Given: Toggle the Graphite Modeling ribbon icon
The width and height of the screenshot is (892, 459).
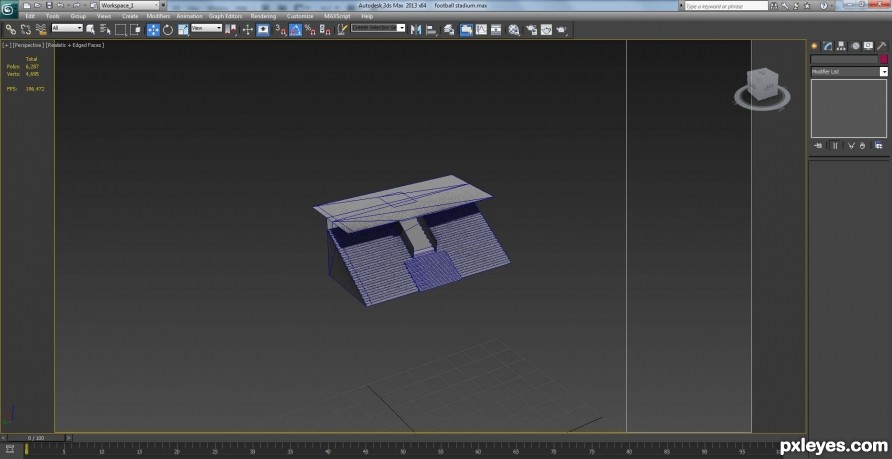Looking at the screenshot, I should click(x=466, y=30).
